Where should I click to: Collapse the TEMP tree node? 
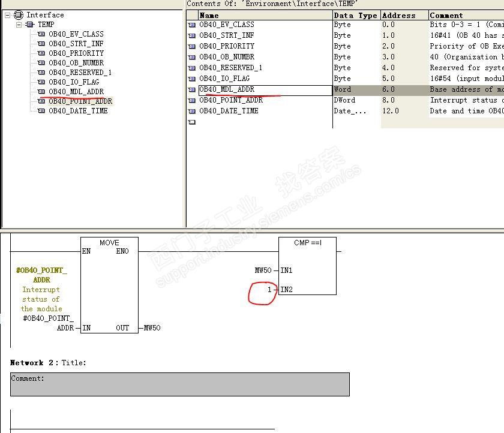pyautogui.click(x=19, y=25)
